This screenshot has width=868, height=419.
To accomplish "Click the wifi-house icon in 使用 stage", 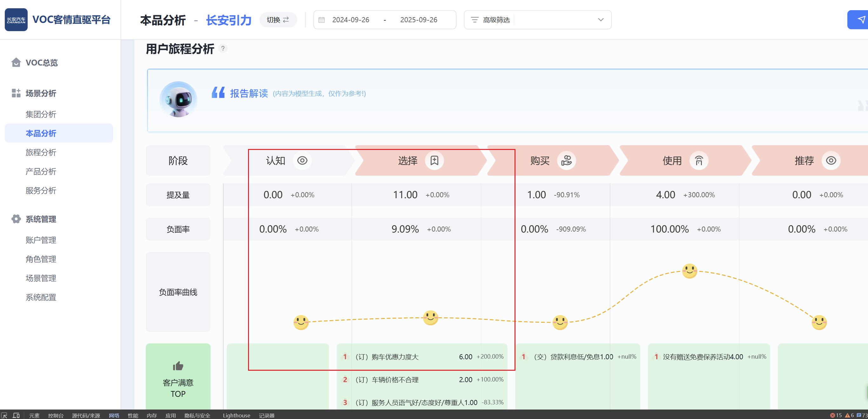I will 699,160.
